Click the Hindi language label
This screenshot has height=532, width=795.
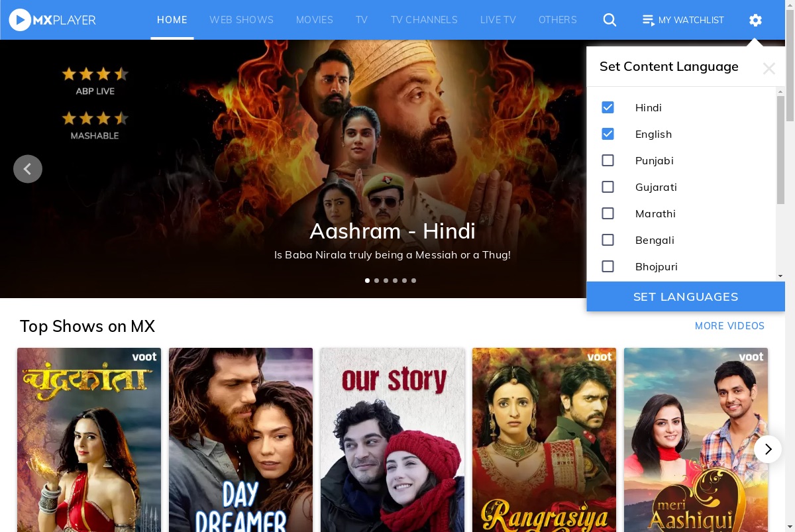click(x=649, y=107)
